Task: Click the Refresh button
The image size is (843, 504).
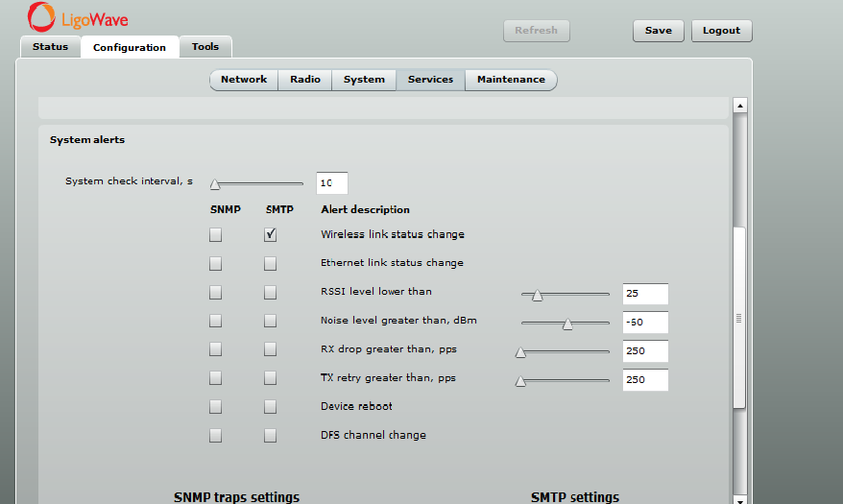Action: [537, 31]
